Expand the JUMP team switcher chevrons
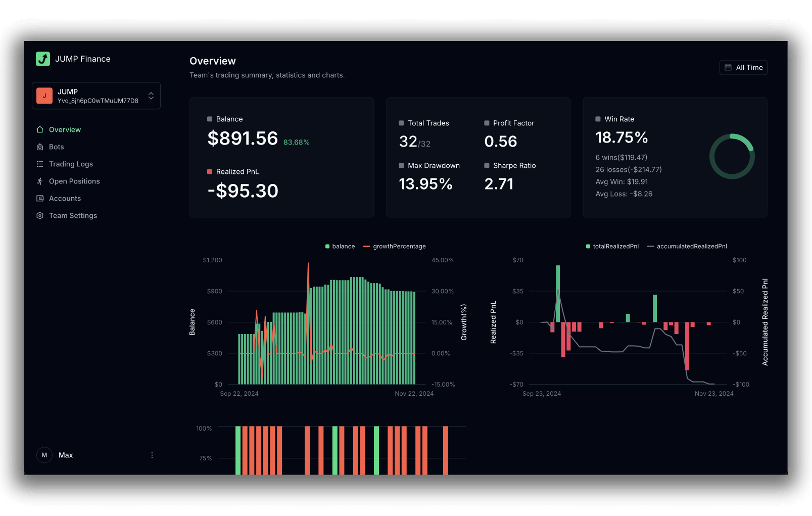This screenshot has width=812, height=516. coord(151,96)
